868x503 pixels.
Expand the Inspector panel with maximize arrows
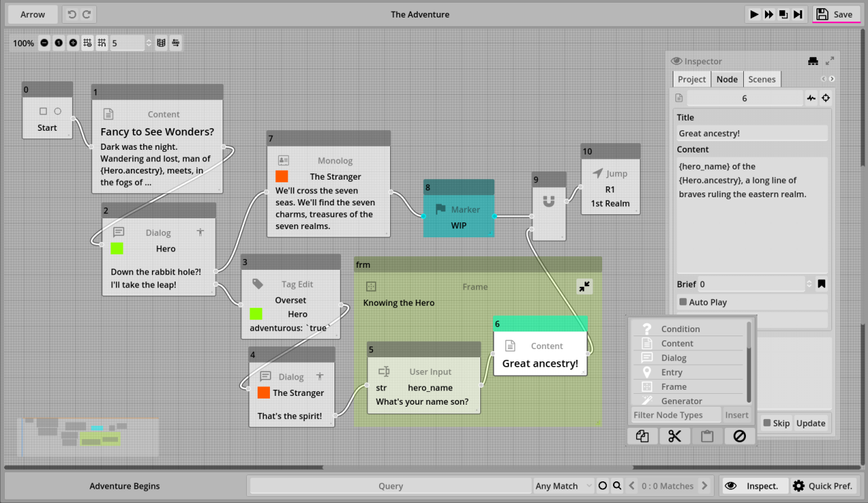pyautogui.click(x=829, y=61)
